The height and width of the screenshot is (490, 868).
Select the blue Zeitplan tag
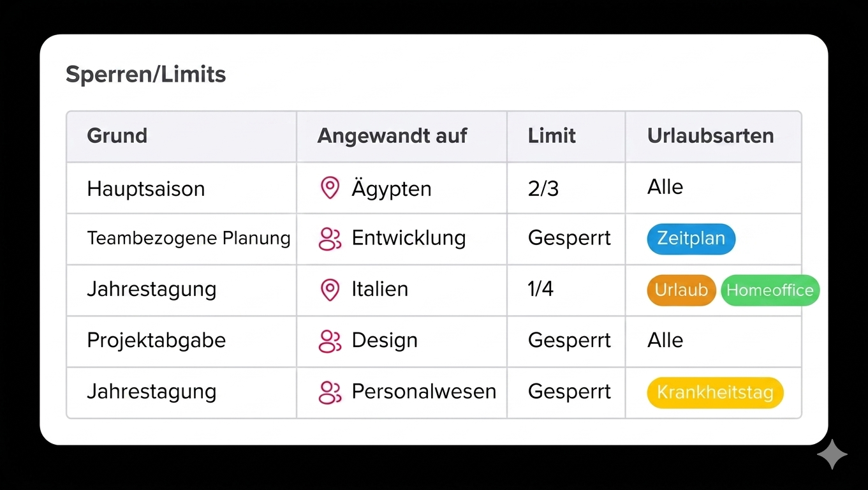tap(691, 239)
